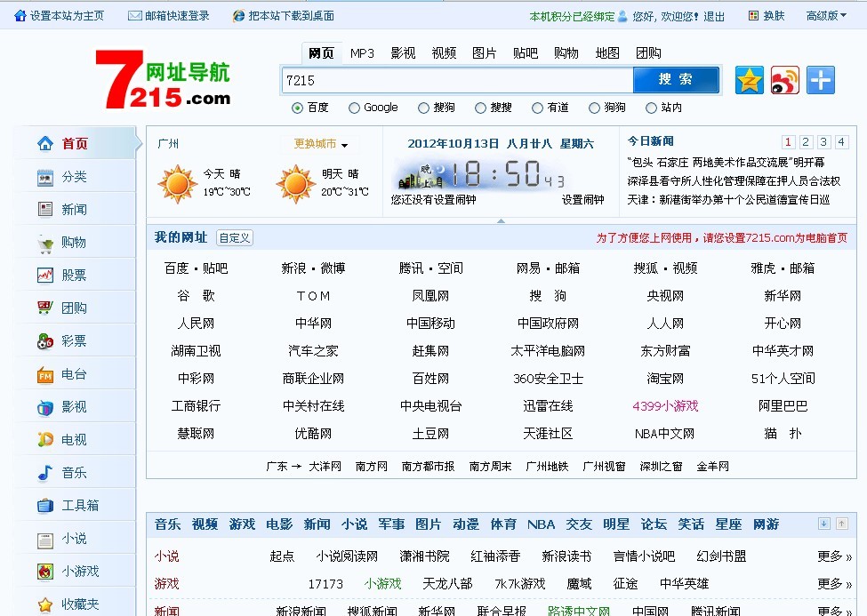Click the blue plus add icon
Viewport: 867px width, 616px height.
tap(821, 80)
